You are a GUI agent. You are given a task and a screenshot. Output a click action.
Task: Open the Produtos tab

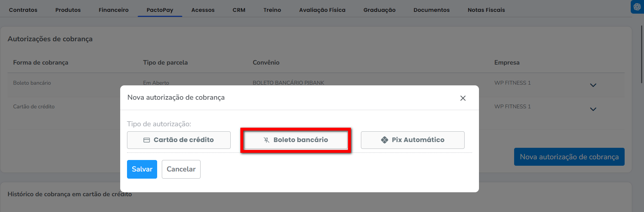point(68,10)
